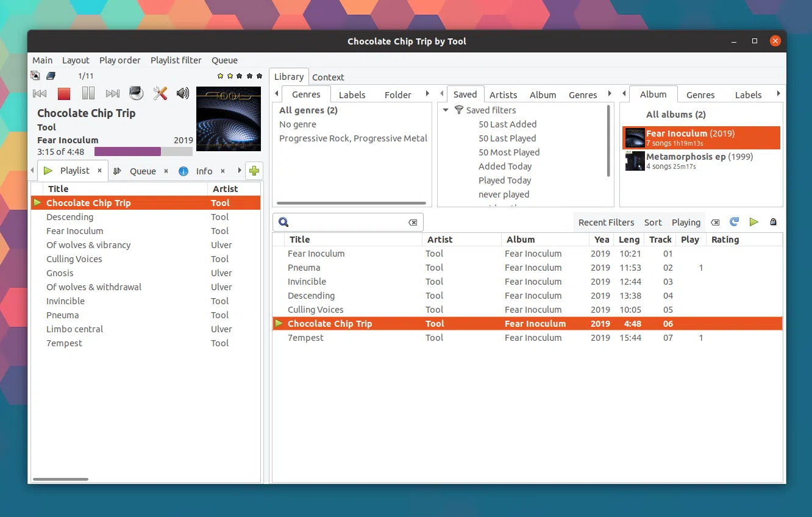Select the '50 Most Played' saved filter
Viewport: 812px width, 517px height.
click(509, 152)
